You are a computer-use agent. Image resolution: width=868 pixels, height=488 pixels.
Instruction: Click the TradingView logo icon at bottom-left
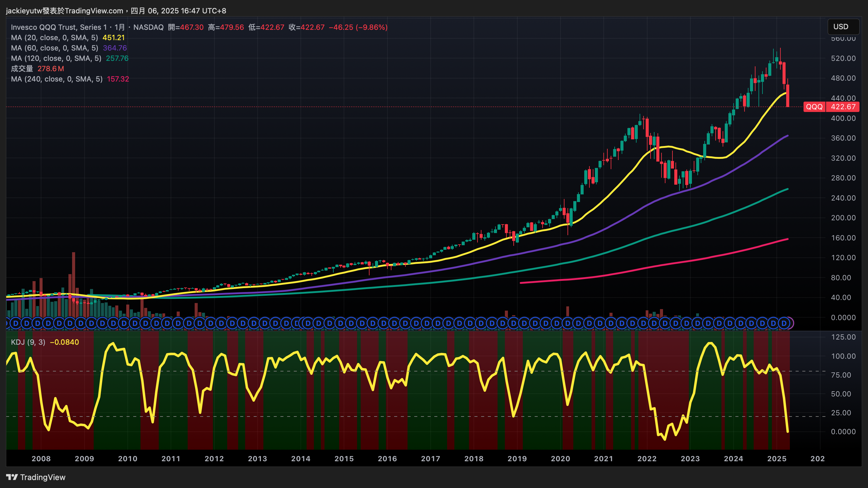pos(12,477)
